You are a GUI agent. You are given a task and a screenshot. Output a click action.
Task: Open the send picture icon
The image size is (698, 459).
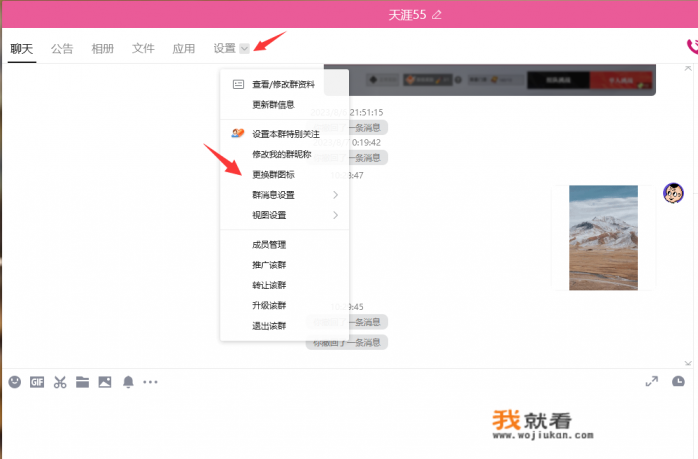[x=105, y=382]
